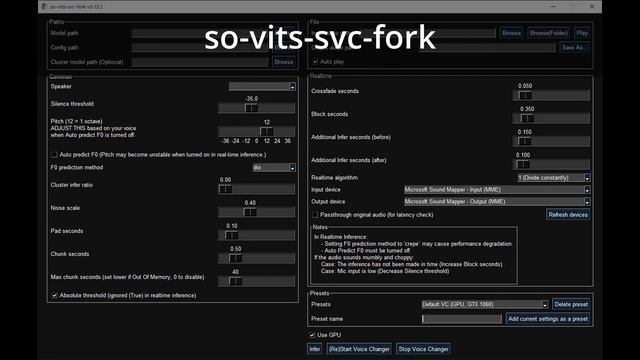
Task: Click Additional infer seconds (after) slider
Action: pyautogui.click(x=551, y=164)
